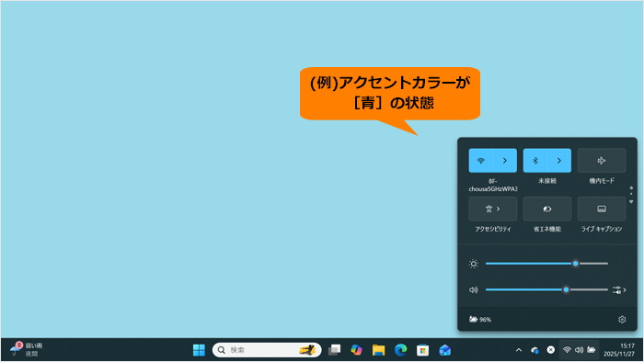Open Microsoft Store from the taskbar
Viewport: 644px width, 362px height.
(x=422, y=350)
